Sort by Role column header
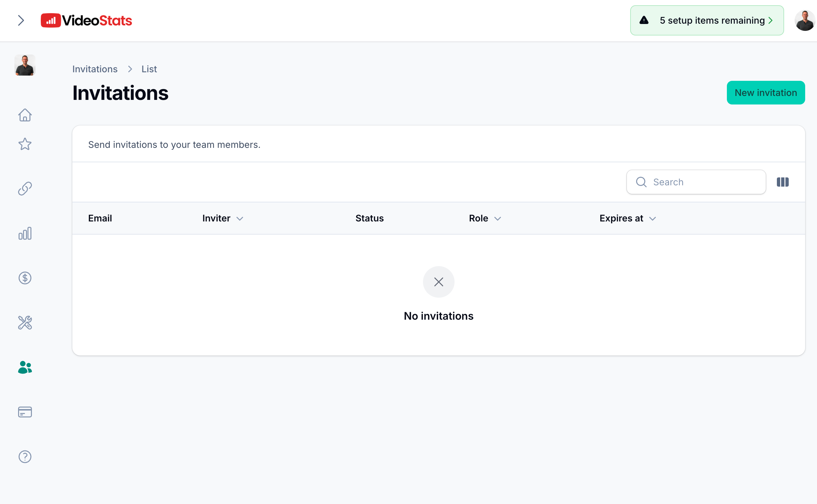This screenshot has height=504, width=817. pos(484,218)
